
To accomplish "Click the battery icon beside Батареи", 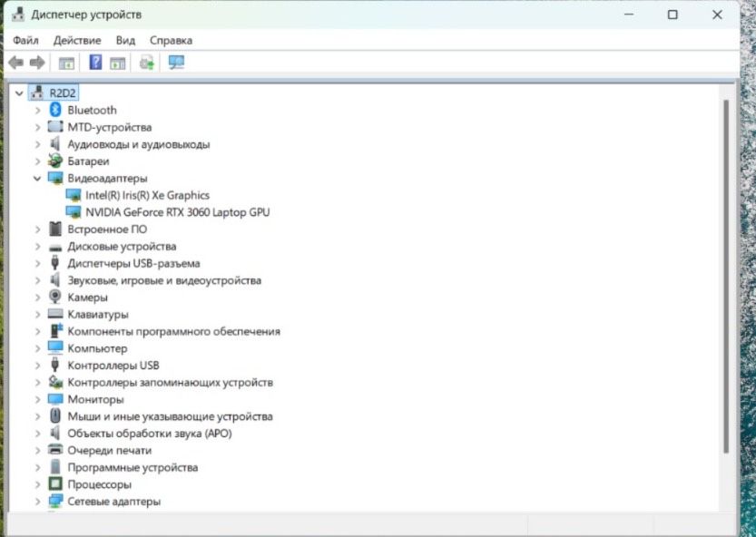I will pyautogui.click(x=55, y=161).
